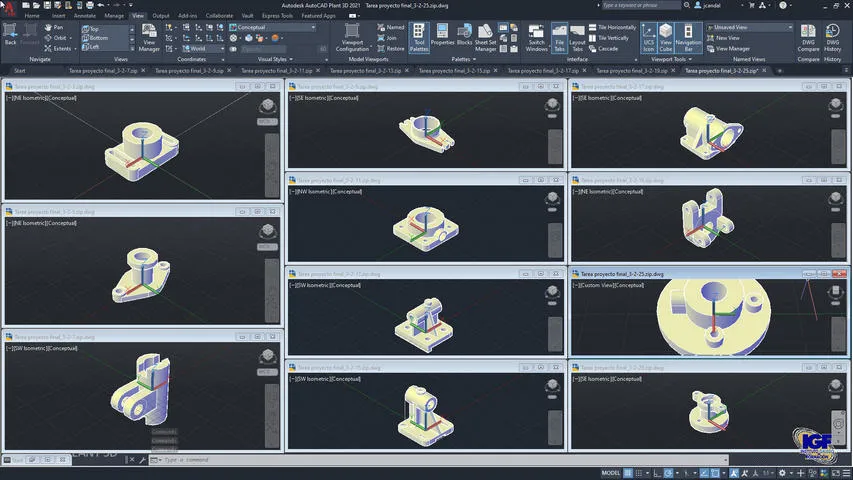
Task: Open the Manage ribbon tab
Action: point(114,16)
